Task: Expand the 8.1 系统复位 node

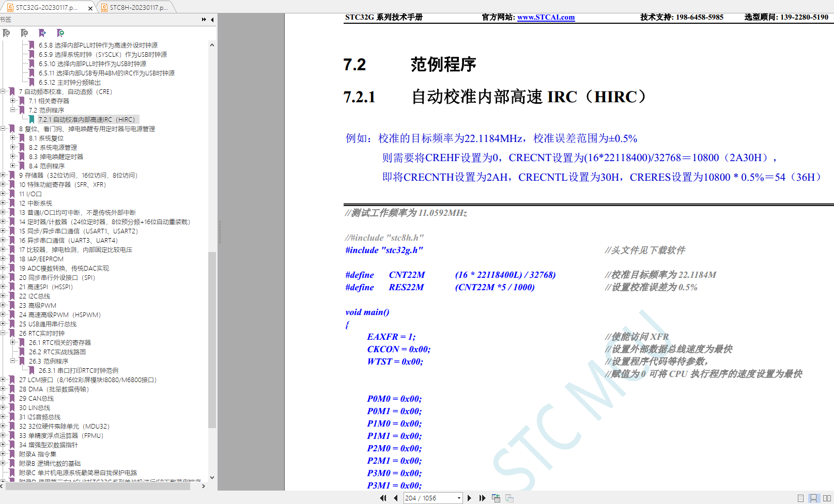Action: (x=13, y=138)
